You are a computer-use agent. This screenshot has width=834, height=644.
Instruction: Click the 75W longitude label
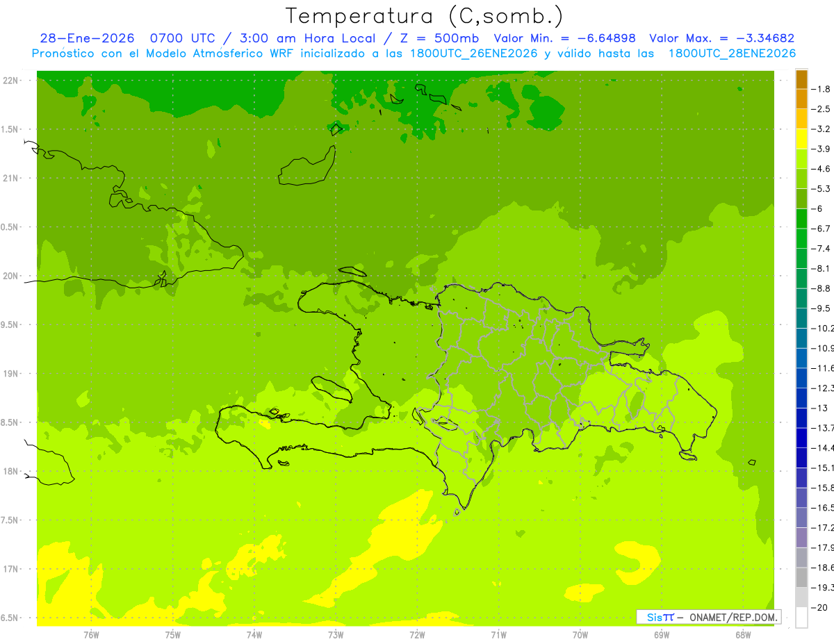173,634
